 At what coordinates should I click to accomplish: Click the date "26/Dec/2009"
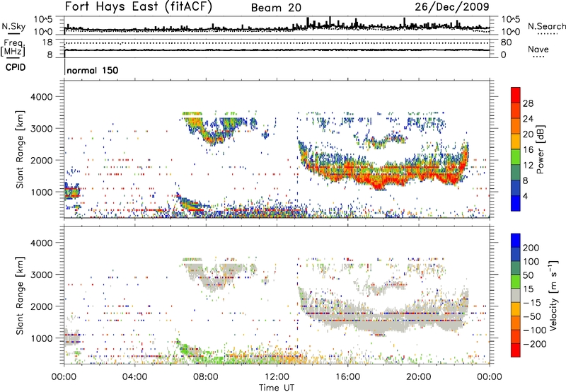(x=452, y=6)
